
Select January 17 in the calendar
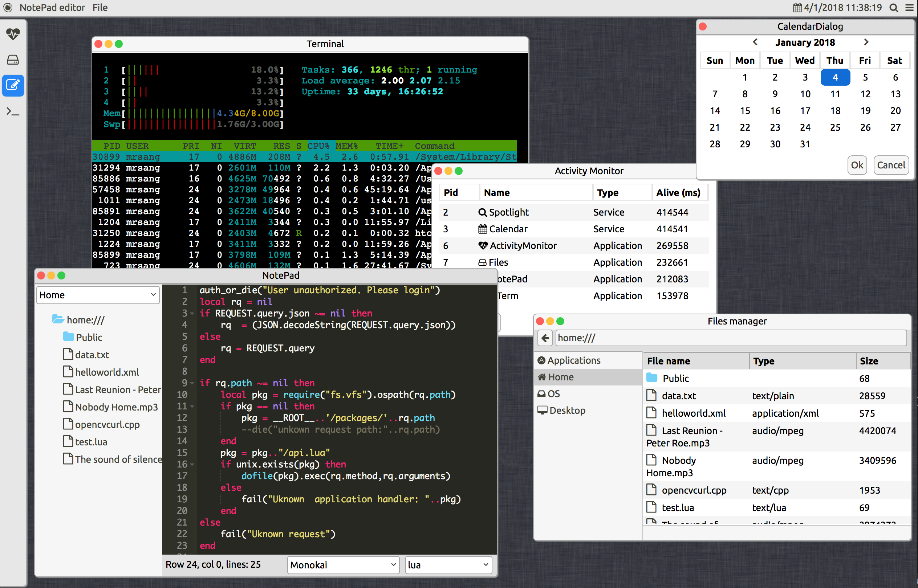(805, 111)
